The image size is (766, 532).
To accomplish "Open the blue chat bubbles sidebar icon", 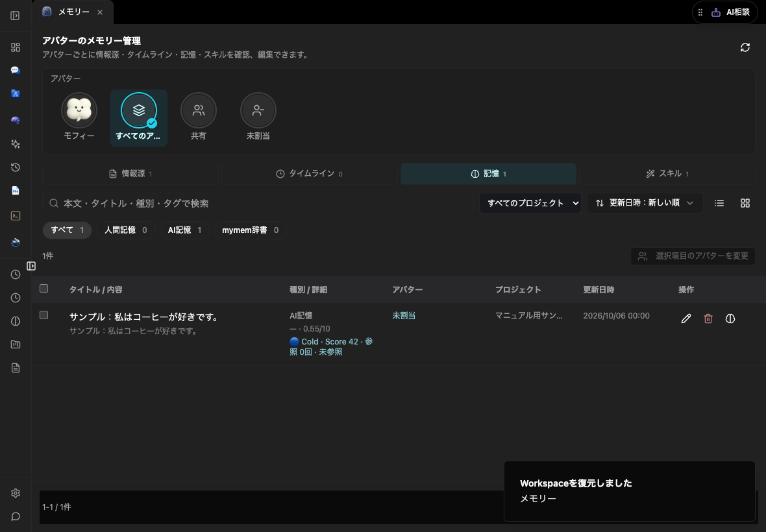I will 15,70.
